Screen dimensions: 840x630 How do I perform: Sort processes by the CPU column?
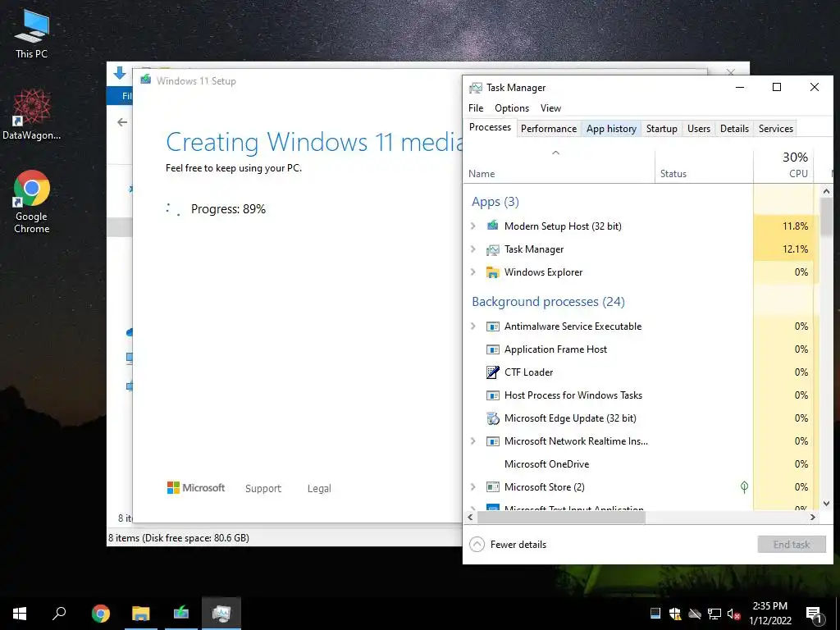783,167
